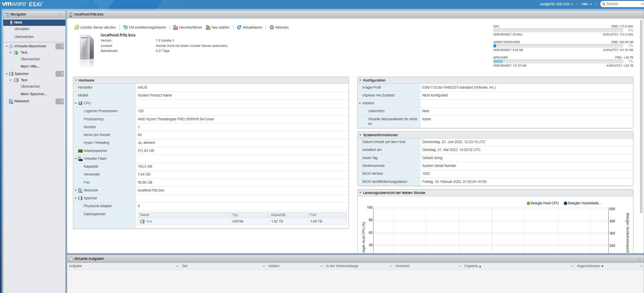Collapse the Hardware panel section
Image resolution: width=644 pixels, height=293 pixels.
pyautogui.click(x=76, y=80)
